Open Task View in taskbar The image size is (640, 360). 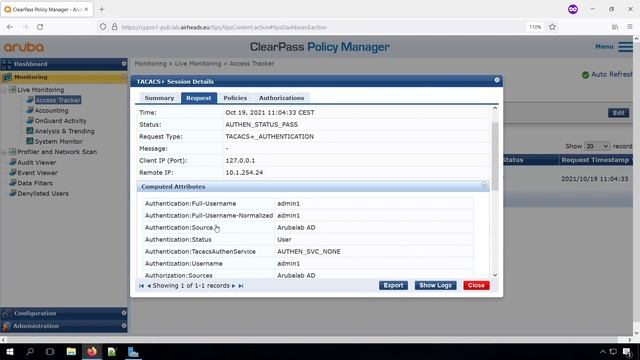coord(50,351)
